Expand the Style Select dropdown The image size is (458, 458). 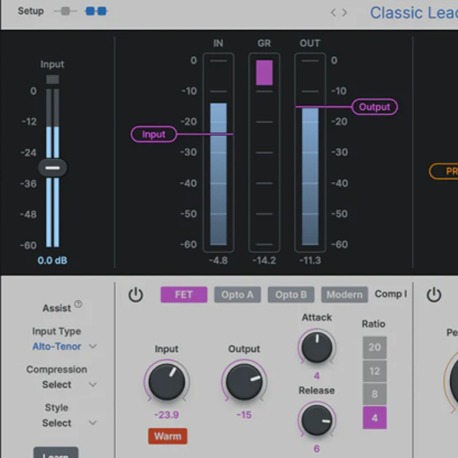(x=69, y=423)
